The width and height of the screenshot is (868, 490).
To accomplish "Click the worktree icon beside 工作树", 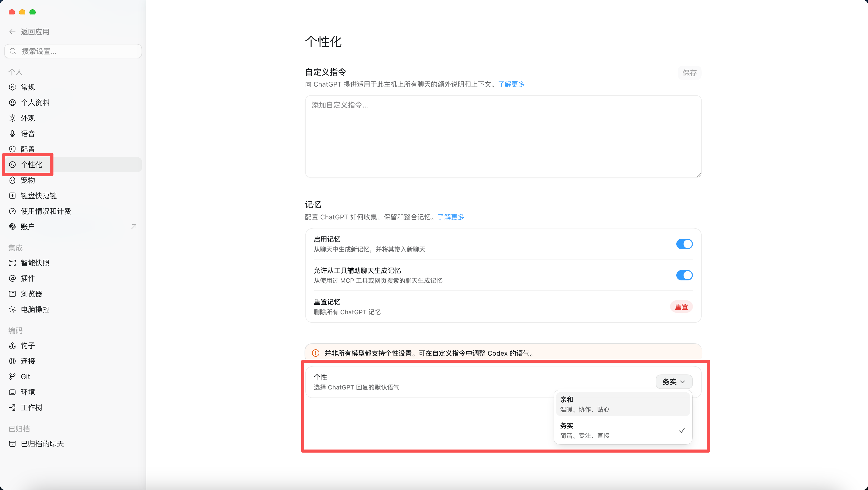I will (x=12, y=408).
